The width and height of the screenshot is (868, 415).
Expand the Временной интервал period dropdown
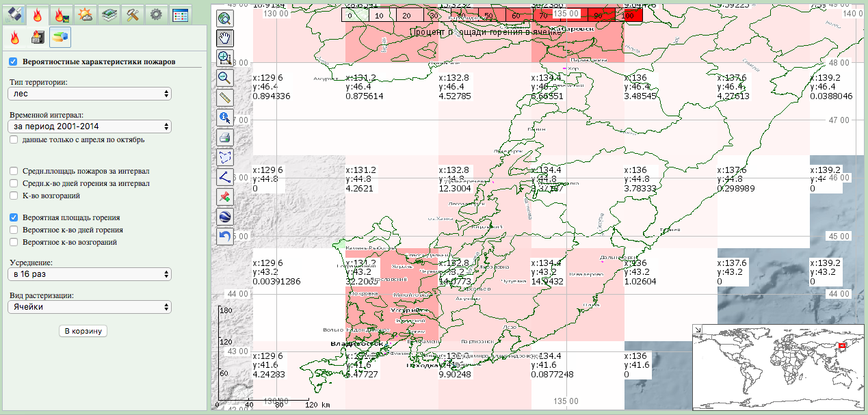coord(90,126)
